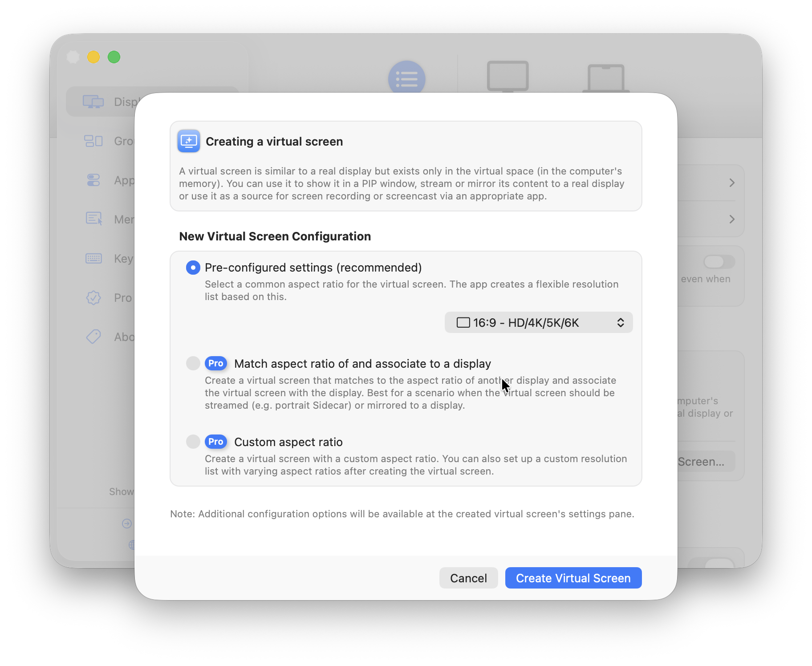Click App settings toggles icon in sidebar
The image size is (812, 666).
coord(93,180)
